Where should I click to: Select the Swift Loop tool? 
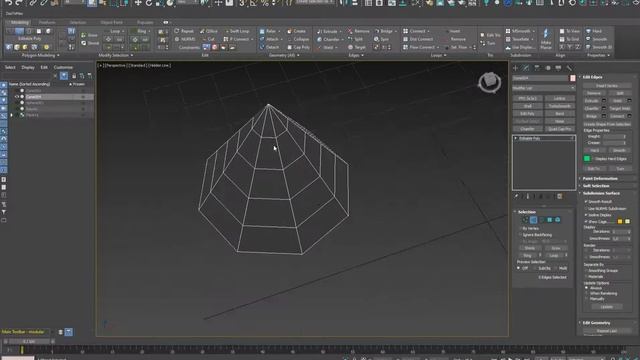237,31
